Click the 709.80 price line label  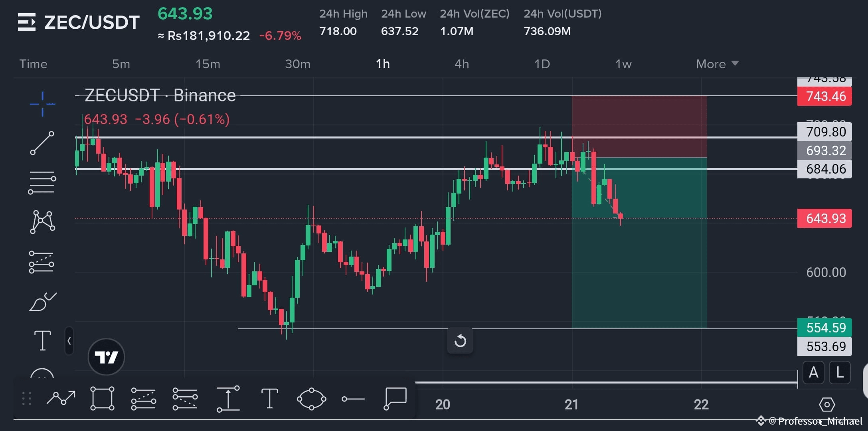point(825,132)
